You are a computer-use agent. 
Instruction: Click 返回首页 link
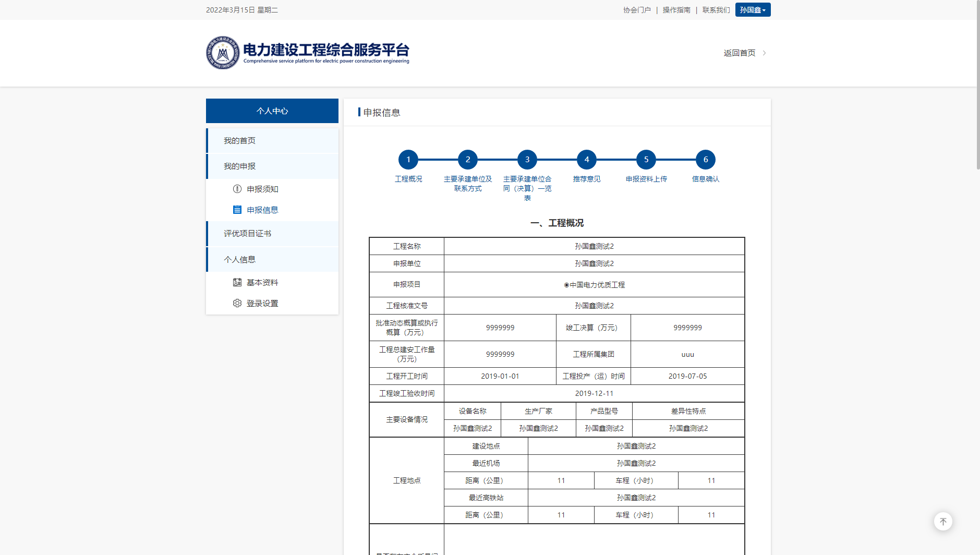tap(740, 53)
